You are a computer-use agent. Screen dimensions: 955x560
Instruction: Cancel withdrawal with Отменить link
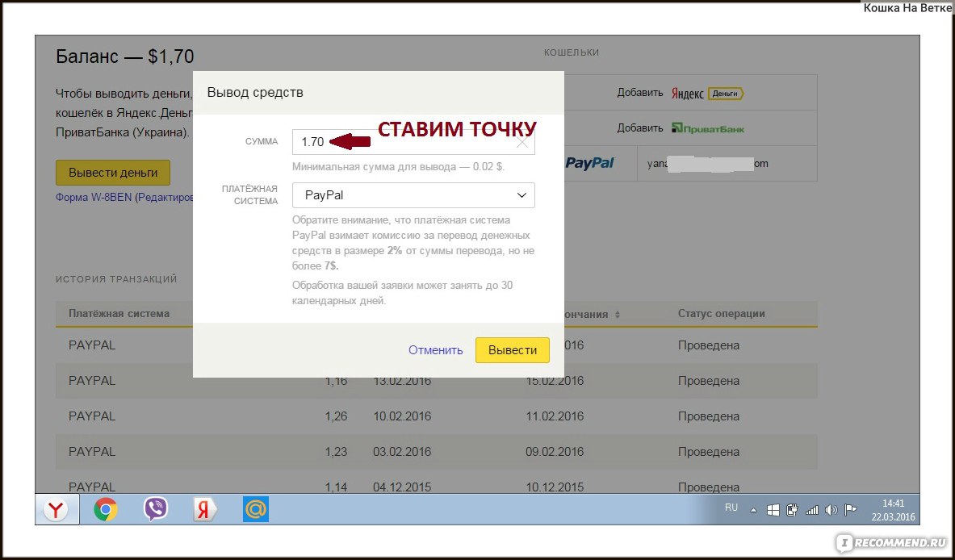point(435,350)
